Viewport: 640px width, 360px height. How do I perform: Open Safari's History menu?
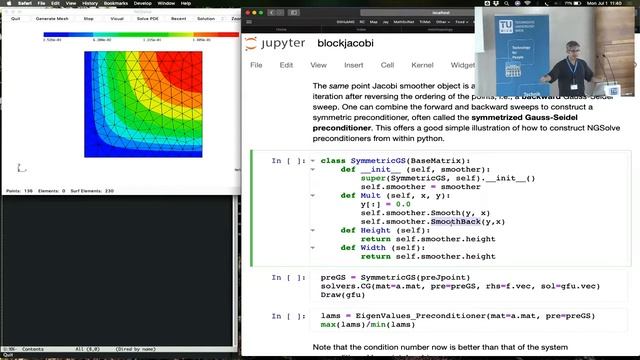90,3
